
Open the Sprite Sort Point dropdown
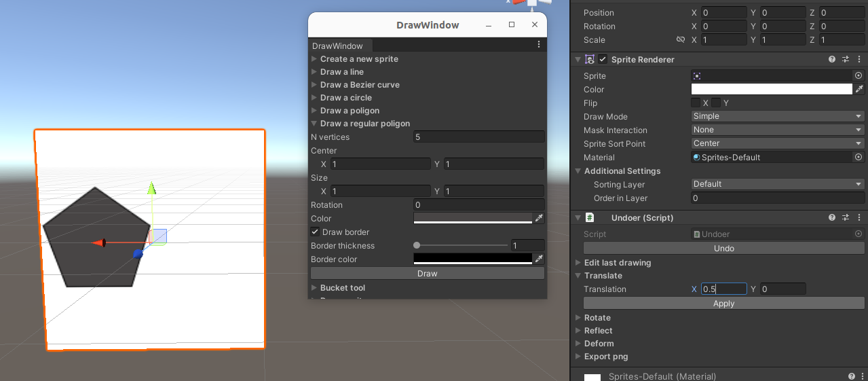(x=778, y=143)
